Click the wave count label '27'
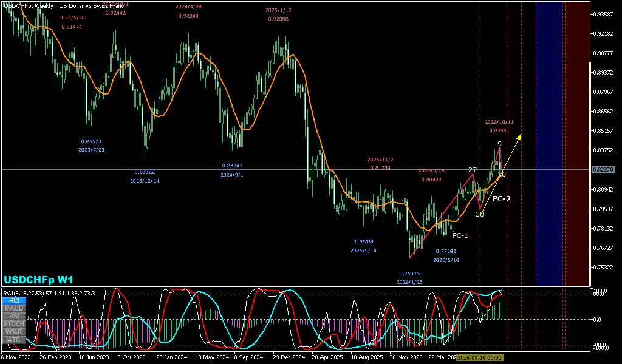The width and height of the screenshot is (622, 364). coord(472,170)
